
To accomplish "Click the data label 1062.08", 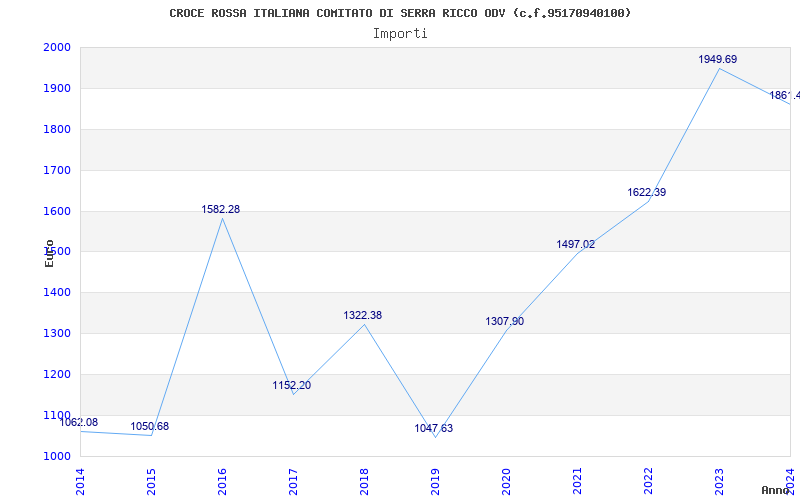I will [79, 422].
